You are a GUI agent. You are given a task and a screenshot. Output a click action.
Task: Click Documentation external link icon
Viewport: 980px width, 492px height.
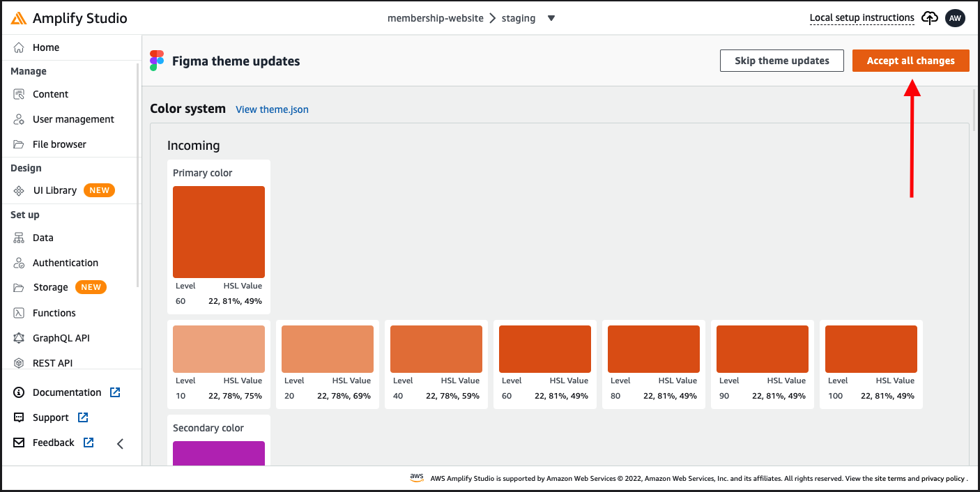click(115, 392)
